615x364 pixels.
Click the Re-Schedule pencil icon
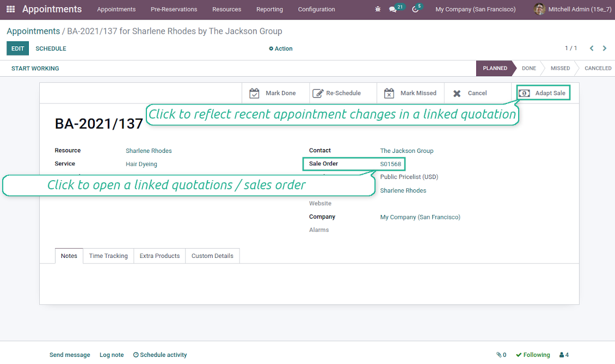318,94
